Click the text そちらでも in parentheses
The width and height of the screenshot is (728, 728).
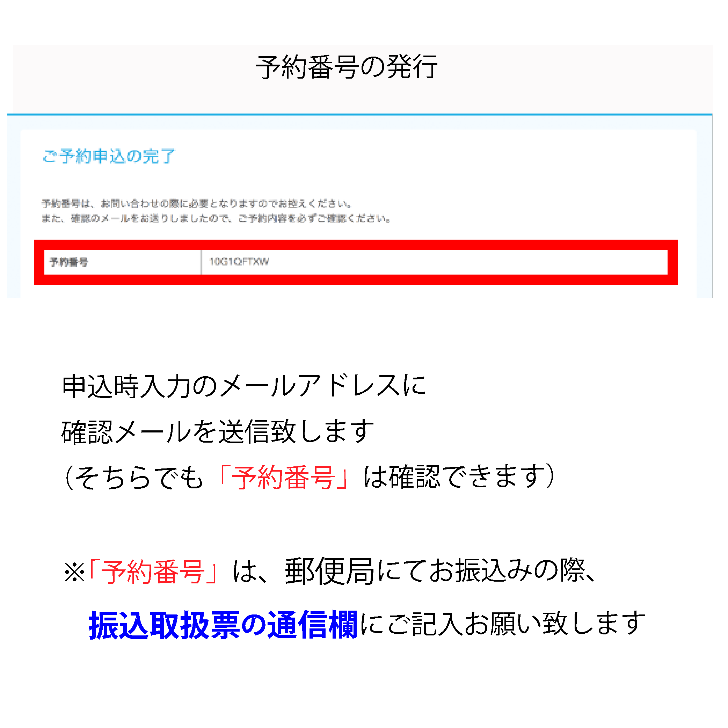(139, 477)
